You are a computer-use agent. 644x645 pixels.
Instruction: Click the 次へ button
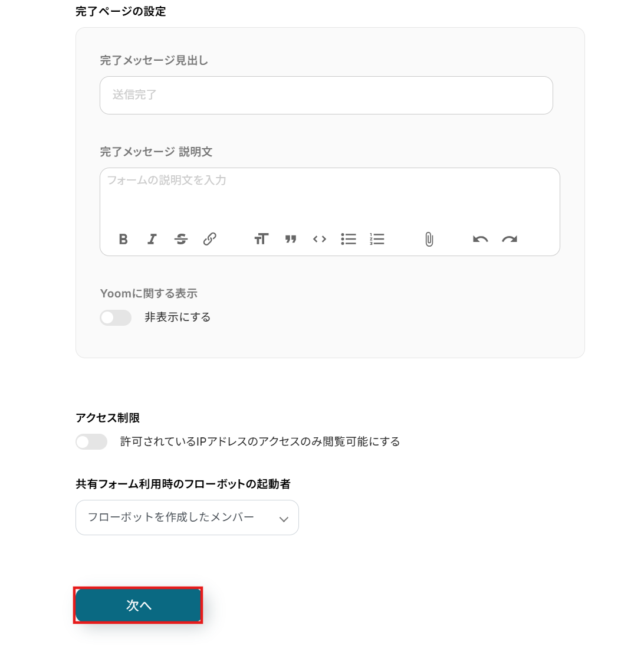pos(139,605)
